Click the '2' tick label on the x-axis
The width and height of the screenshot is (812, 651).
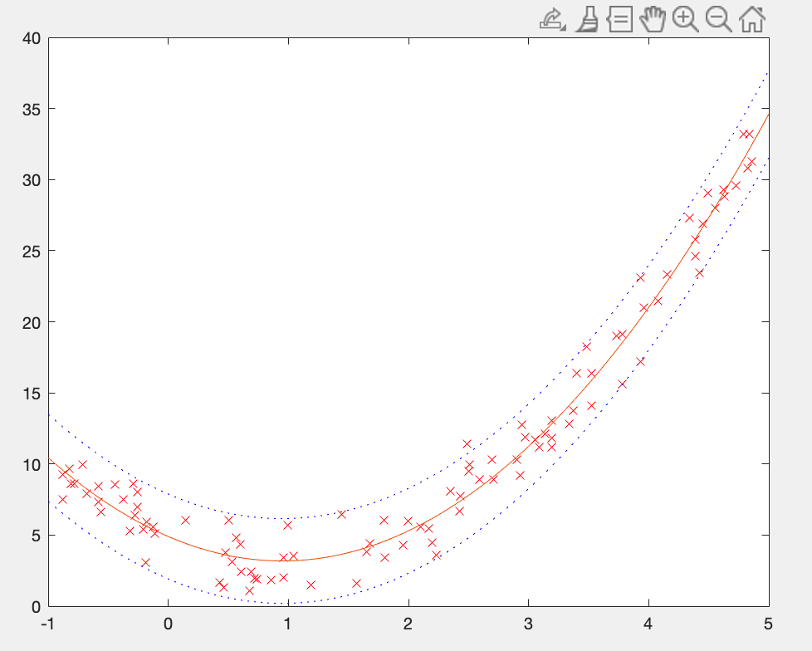coord(407,624)
